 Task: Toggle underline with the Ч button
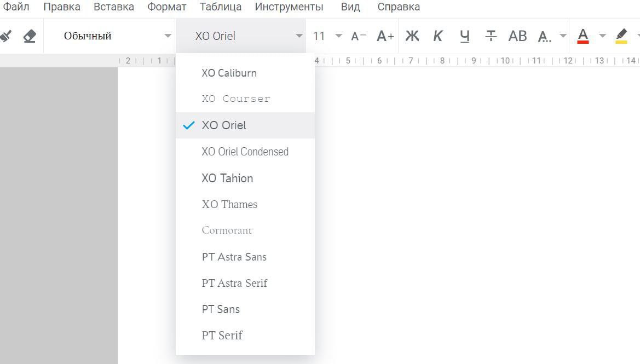[x=465, y=36]
